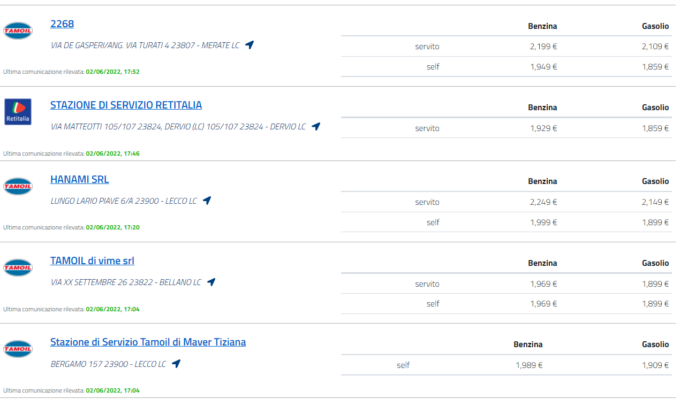Open directions arrow for Lungo Lario Piave
Viewport: 680px width, 399px height.
coord(207,200)
